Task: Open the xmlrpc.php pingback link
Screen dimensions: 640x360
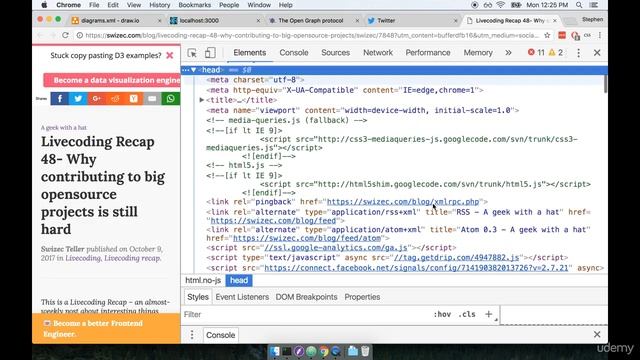Action: click(403, 202)
